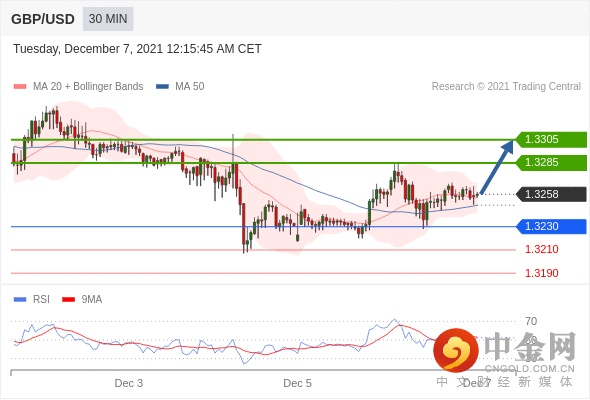The height and width of the screenshot is (400, 590).
Task: Click the 9MA red legend swatch
Action: 68,300
